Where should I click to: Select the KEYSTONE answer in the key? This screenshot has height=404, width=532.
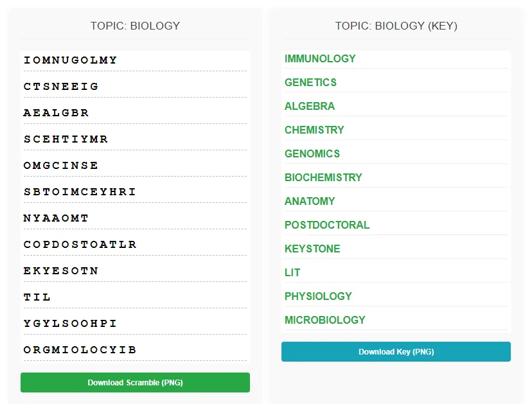click(312, 249)
